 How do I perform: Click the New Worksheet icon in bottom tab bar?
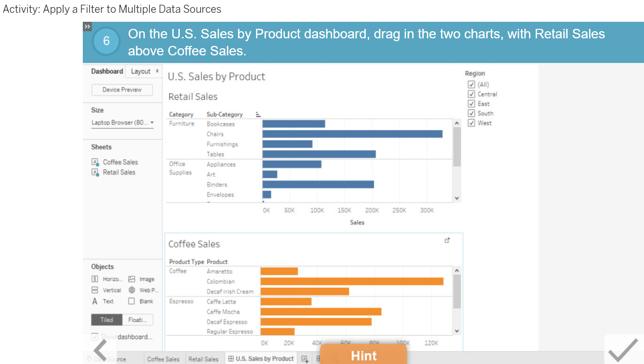coord(305,359)
